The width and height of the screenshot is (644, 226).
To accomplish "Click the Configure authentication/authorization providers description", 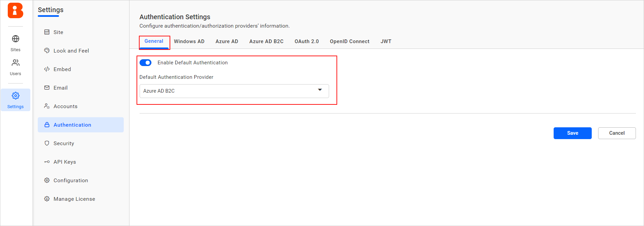I will [214, 26].
